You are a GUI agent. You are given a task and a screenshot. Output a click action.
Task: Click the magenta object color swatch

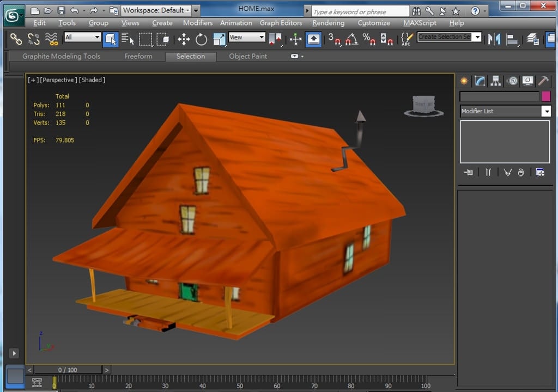point(546,96)
